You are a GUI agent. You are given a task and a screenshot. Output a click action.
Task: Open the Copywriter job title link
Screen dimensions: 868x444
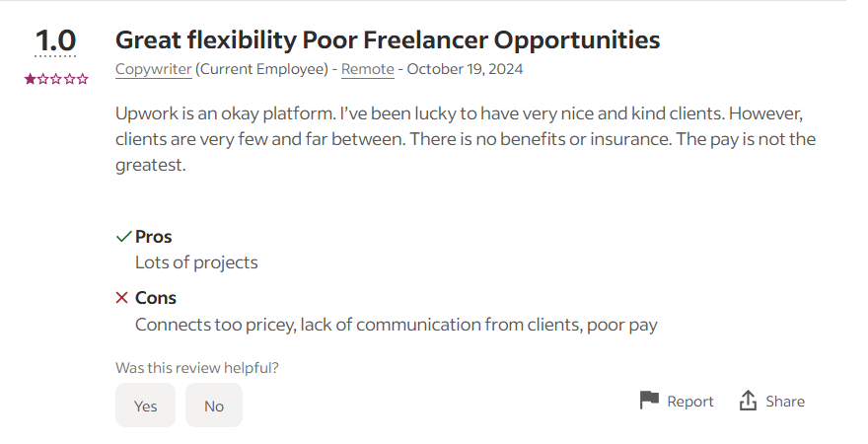coord(153,69)
